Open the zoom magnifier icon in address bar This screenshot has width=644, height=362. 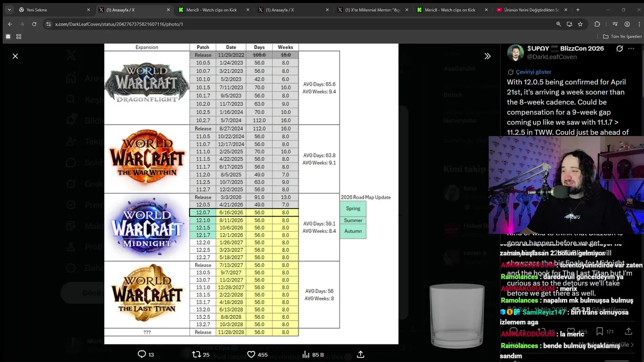click(x=558, y=24)
